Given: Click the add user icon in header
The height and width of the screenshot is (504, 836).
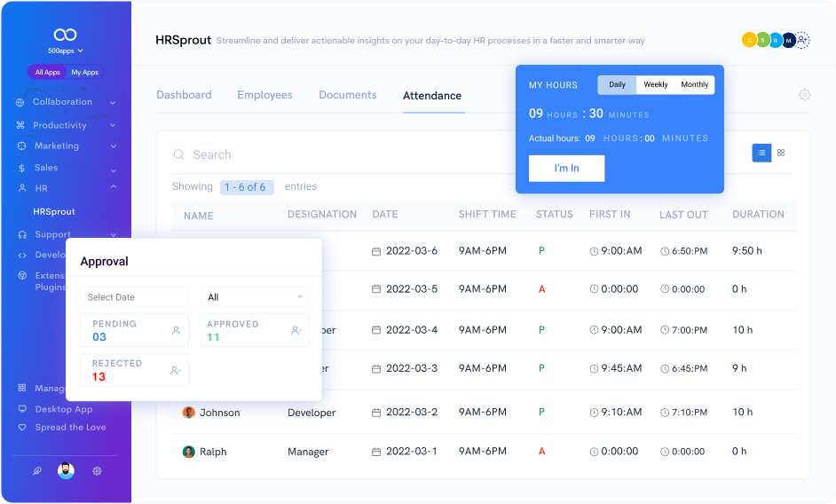Looking at the screenshot, I should point(802,40).
